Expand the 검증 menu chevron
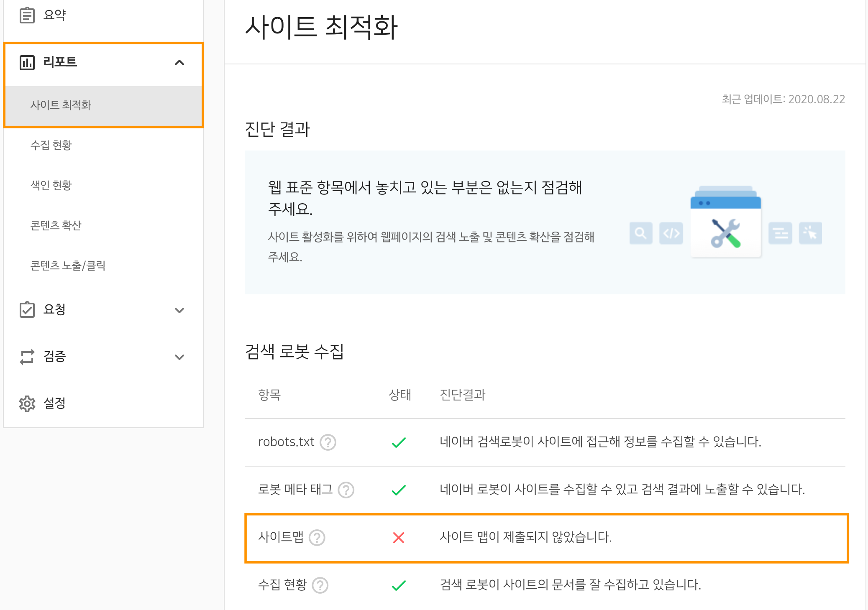The width and height of the screenshot is (868, 610). [179, 357]
